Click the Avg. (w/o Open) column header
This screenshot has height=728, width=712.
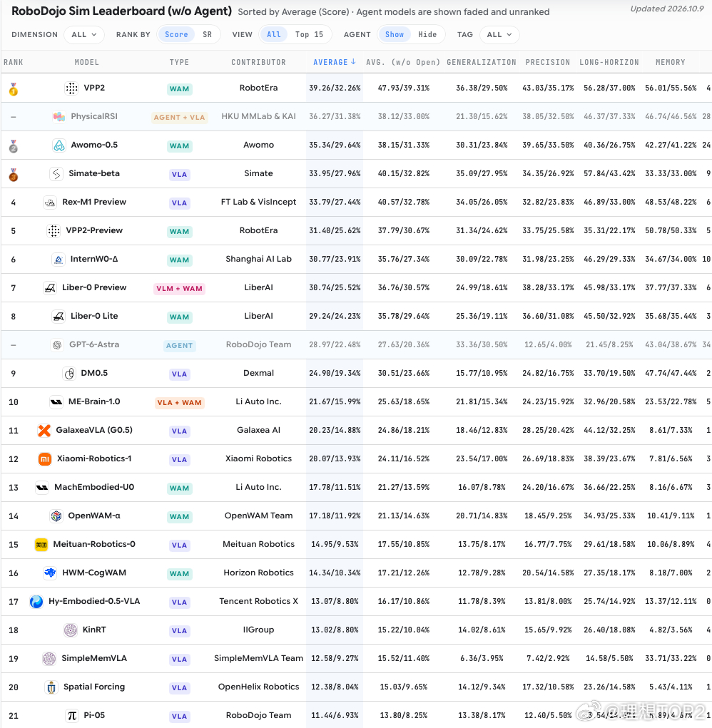[403, 62]
